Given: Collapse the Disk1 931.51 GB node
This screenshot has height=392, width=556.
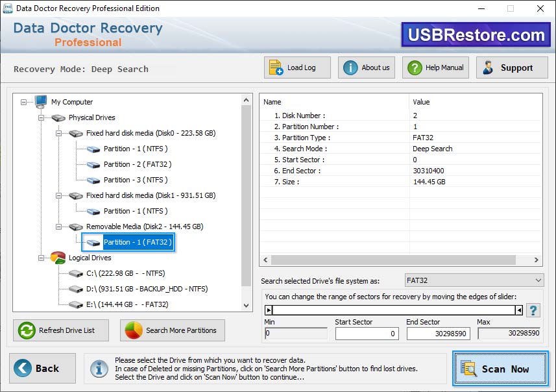Looking at the screenshot, I should (59, 196).
